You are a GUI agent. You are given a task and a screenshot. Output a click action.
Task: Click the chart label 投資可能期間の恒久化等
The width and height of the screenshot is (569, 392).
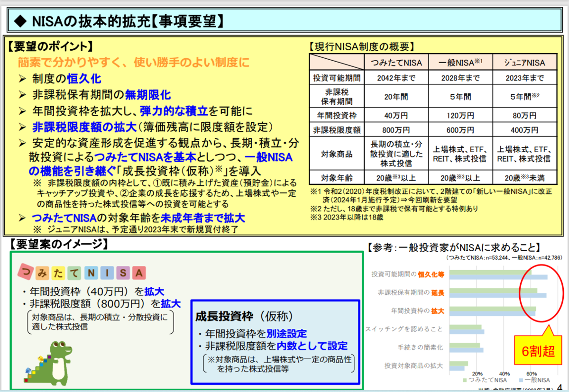pyautogui.click(x=408, y=274)
